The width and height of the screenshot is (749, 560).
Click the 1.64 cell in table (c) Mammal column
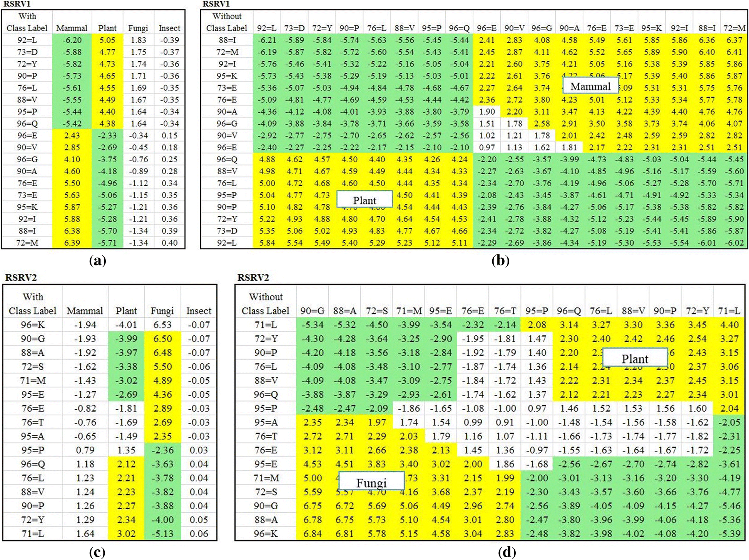(x=85, y=533)
